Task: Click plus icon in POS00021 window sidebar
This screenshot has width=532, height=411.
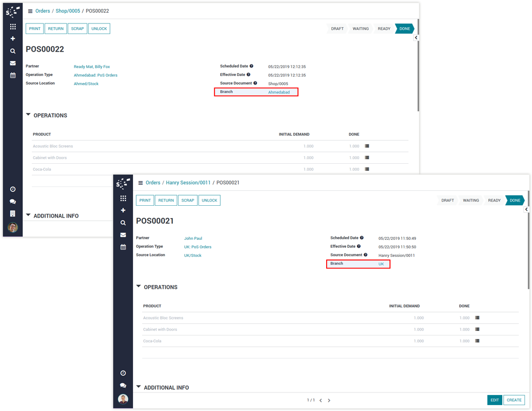Action: click(123, 211)
